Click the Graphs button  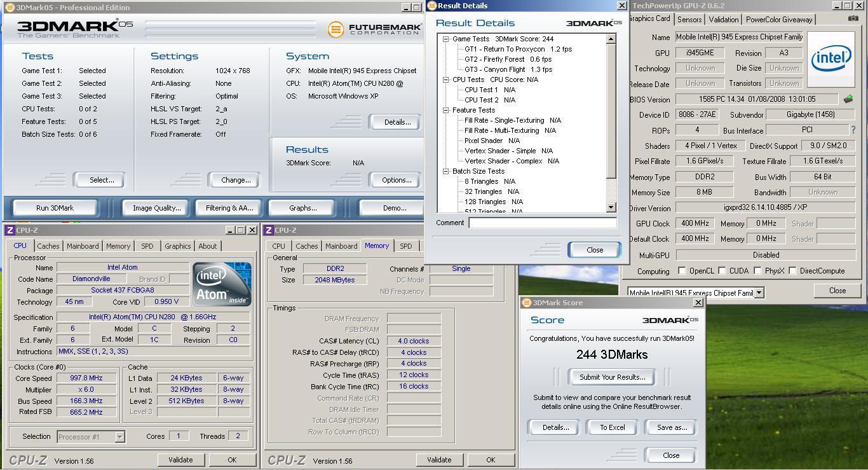pos(302,208)
